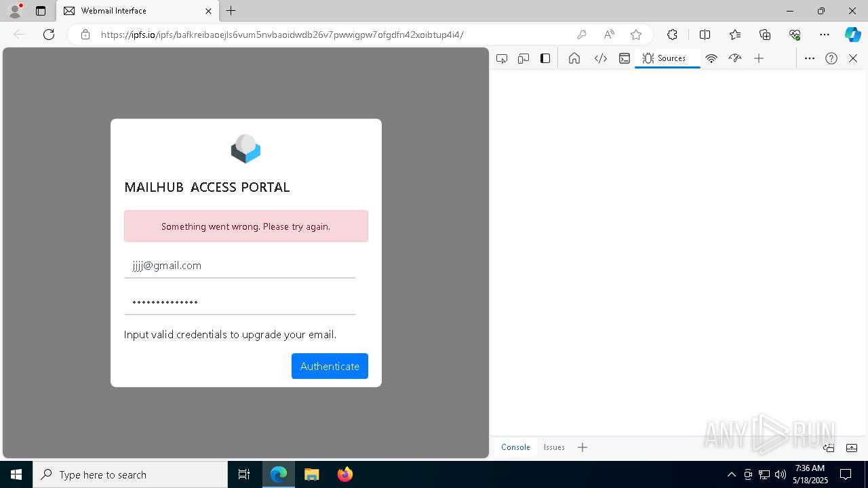Open the Extensions puzzle icon
868x488 pixels.
tap(672, 35)
